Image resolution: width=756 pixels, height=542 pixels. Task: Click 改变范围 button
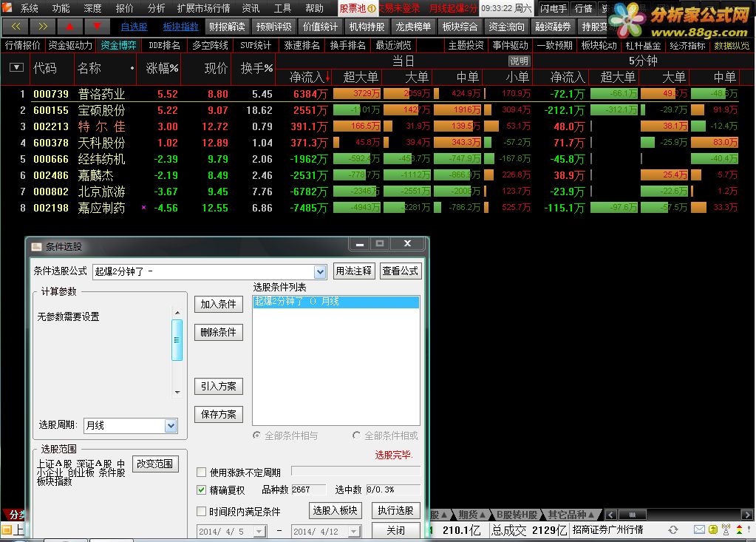[155, 464]
